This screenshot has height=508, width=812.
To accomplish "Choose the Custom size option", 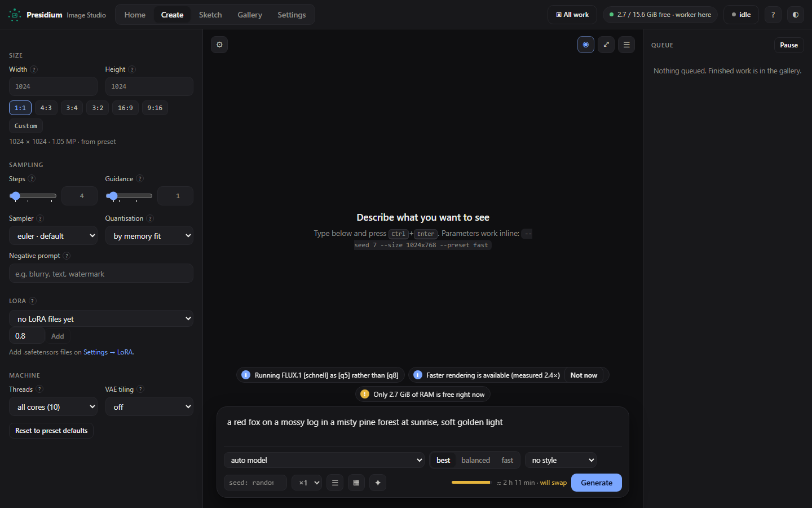I will tap(26, 126).
